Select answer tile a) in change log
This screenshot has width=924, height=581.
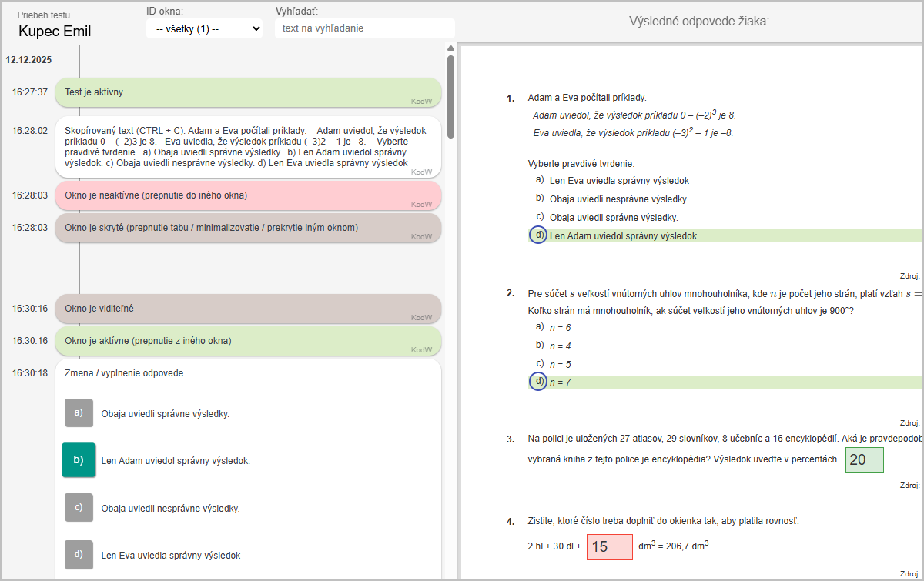click(x=79, y=412)
